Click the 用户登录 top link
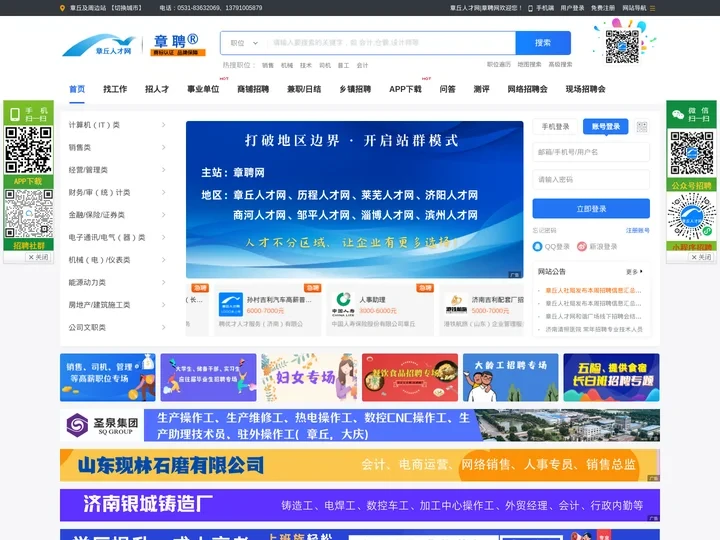Viewport: 720px width, 540px height. [572, 8]
